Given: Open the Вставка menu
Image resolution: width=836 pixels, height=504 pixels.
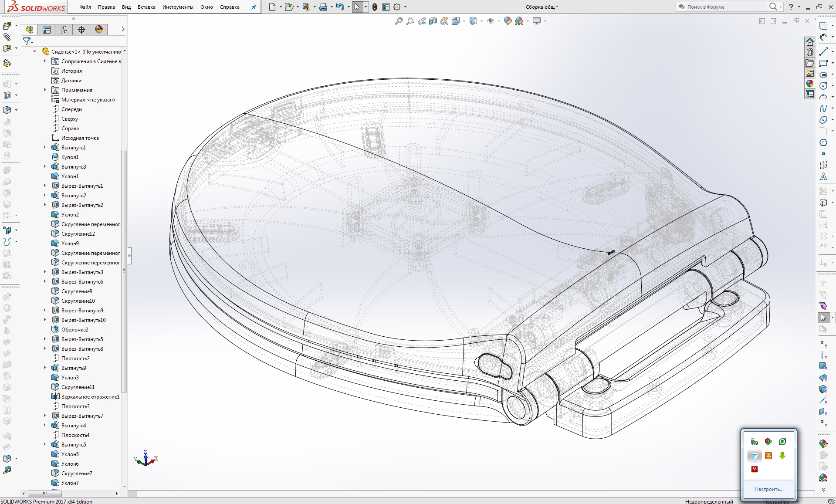Looking at the screenshot, I should pos(146,7).
